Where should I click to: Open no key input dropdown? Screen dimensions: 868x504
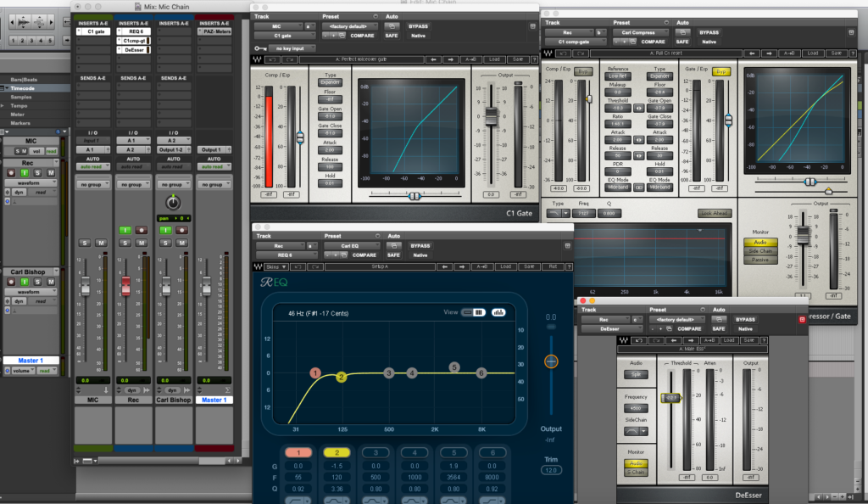tap(292, 48)
